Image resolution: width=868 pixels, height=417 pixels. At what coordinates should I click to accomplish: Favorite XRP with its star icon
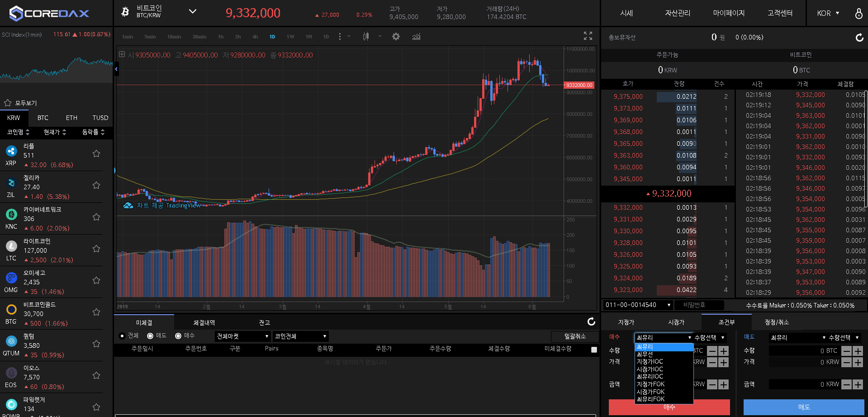coord(96,153)
